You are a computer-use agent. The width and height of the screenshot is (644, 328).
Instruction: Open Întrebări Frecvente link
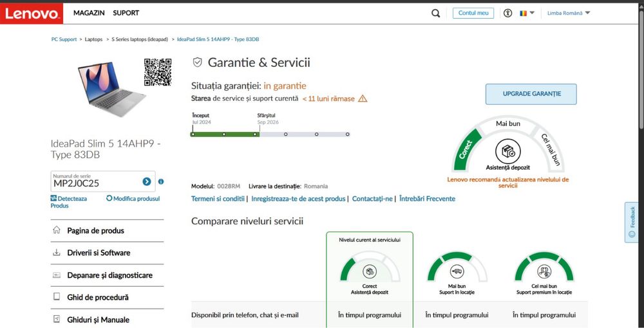[427, 199]
